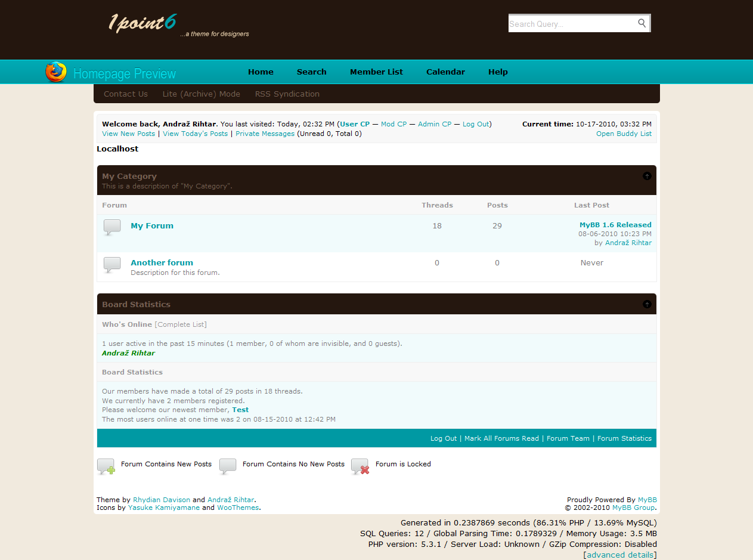View New Posts link
The image size is (753, 560).
(128, 134)
